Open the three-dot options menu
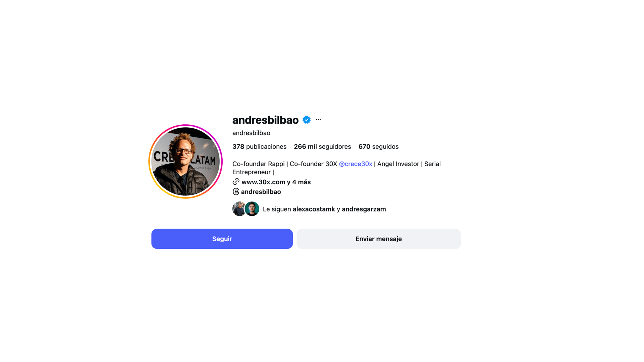 point(318,120)
